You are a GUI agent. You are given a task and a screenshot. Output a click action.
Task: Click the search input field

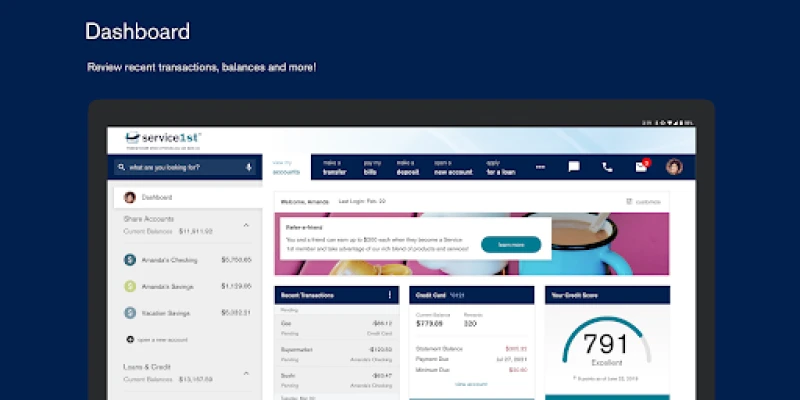(x=185, y=167)
